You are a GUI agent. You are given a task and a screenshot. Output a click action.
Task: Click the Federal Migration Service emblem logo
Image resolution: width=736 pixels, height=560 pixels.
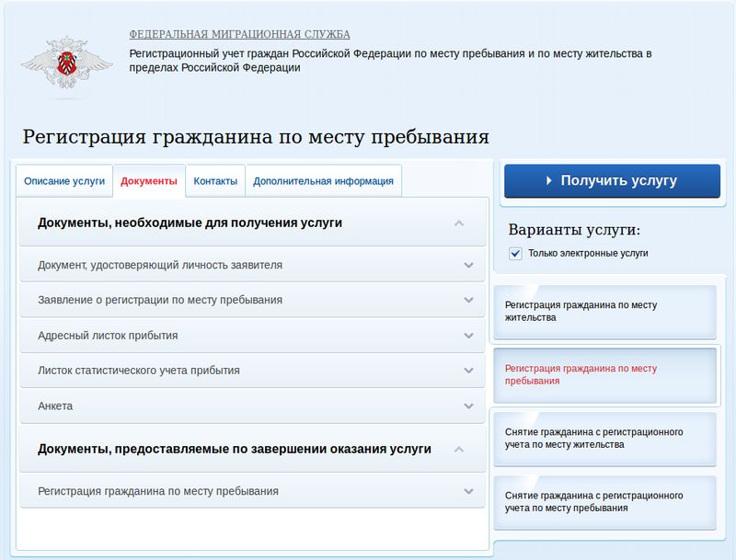[x=66, y=66]
